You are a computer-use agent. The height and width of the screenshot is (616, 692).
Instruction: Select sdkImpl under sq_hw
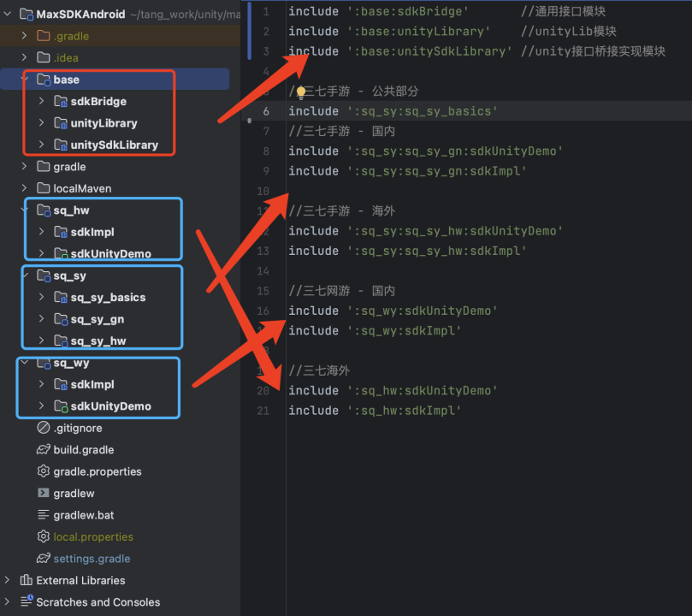point(92,232)
